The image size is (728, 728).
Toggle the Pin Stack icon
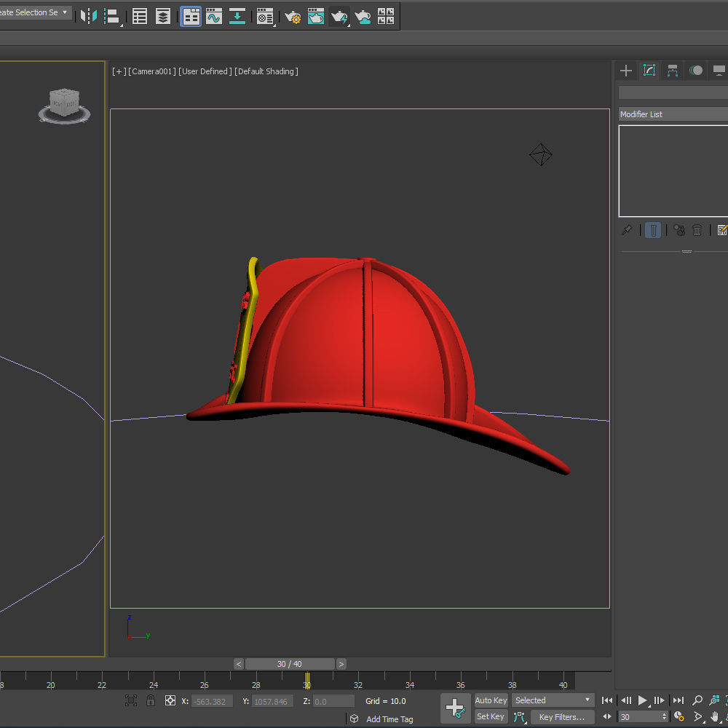pyautogui.click(x=627, y=230)
